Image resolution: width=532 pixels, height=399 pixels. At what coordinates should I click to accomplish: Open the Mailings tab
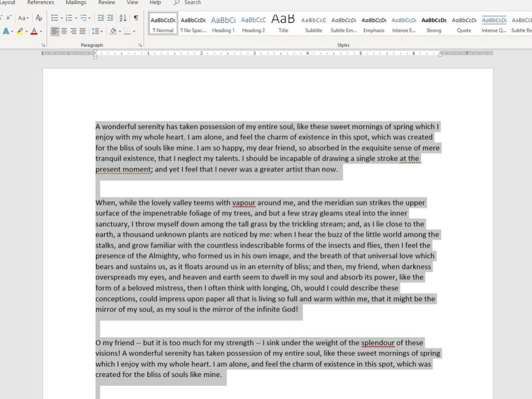pos(76,3)
